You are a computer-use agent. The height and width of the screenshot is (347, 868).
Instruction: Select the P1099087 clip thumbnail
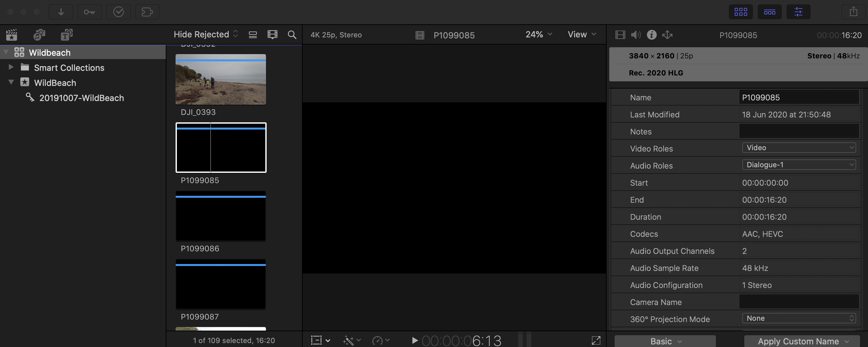pyautogui.click(x=221, y=284)
